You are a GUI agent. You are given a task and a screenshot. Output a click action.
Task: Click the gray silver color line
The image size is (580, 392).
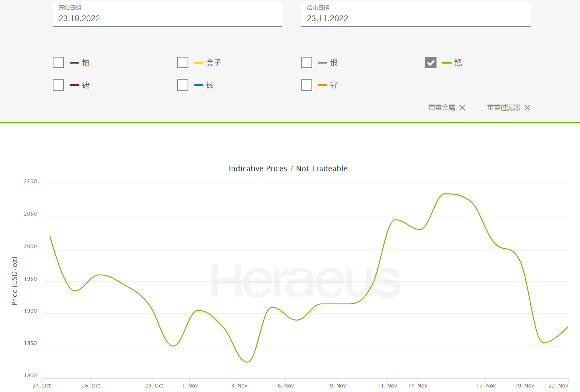coord(322,63)
